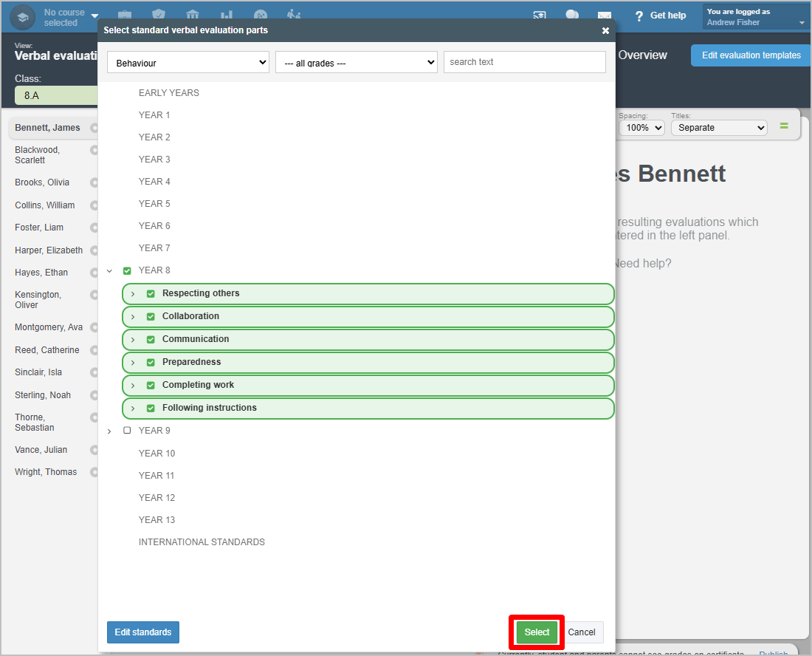Tick the YEAR 9 checkbox

coord(127,431)
